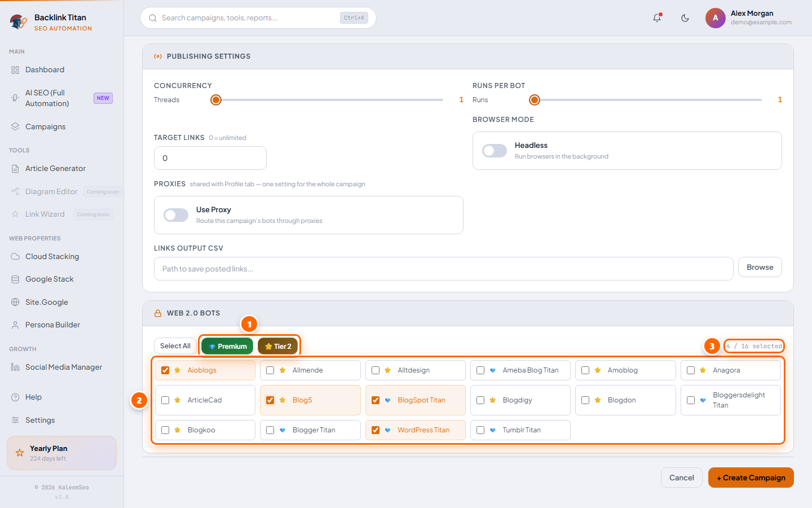Open Social Media Manager
The image size is (812, 508).
point(62,367)
